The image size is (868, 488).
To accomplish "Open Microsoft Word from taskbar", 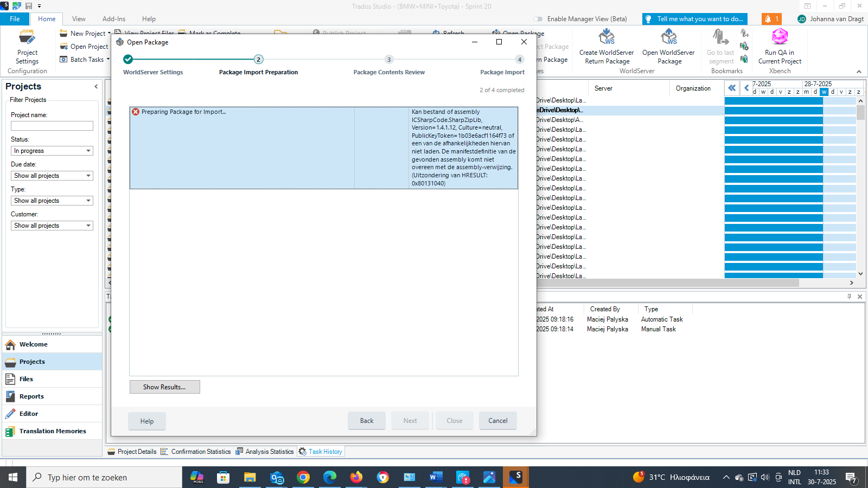I will 436,477.
